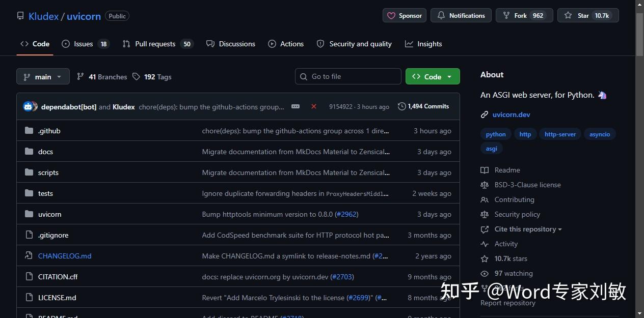
Task: Open the 1,494 Commits history
Action: tap(423, 106)
